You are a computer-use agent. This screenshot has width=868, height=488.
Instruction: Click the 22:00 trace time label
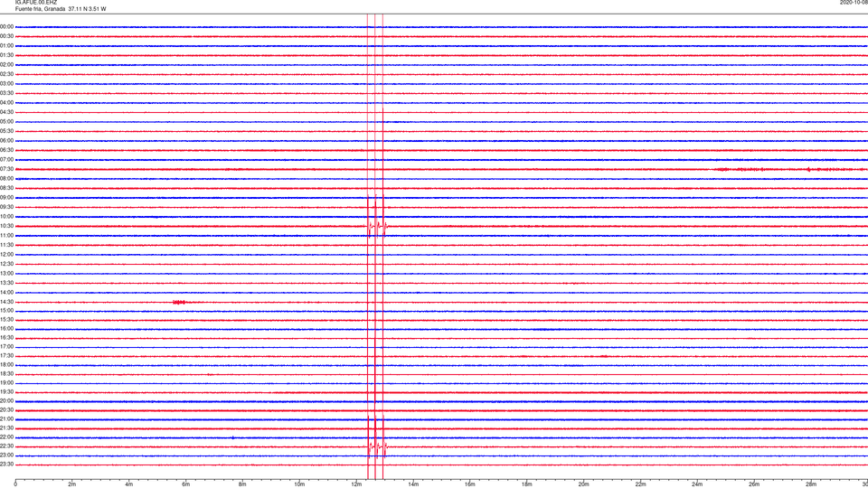pos(6,437)
